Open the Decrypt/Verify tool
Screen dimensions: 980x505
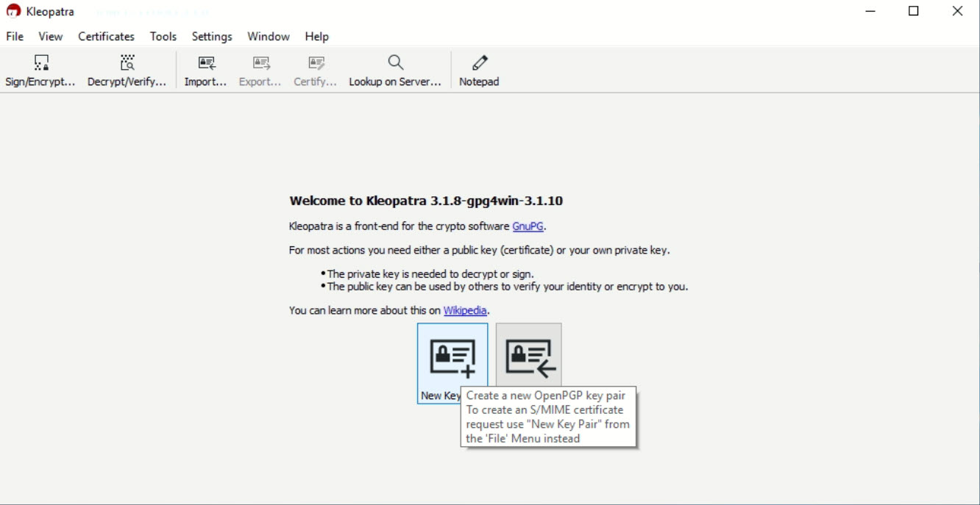(x=127, y=71)
